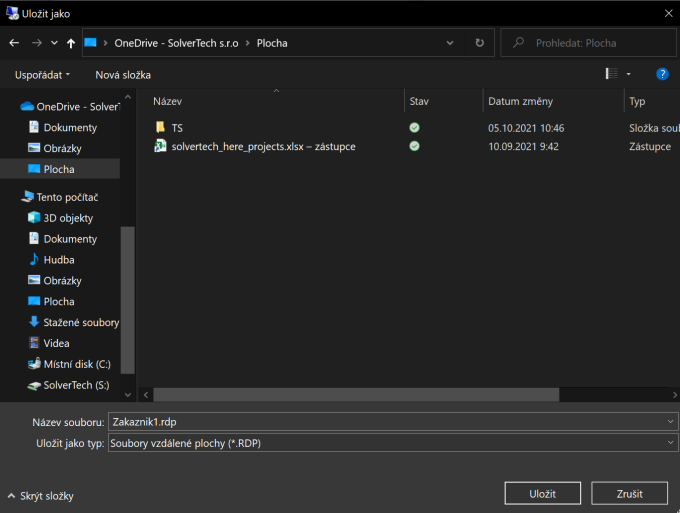Open Obrázky under Tento počítač
Viewport: 680px width, 513px height.
pos(62,281)
